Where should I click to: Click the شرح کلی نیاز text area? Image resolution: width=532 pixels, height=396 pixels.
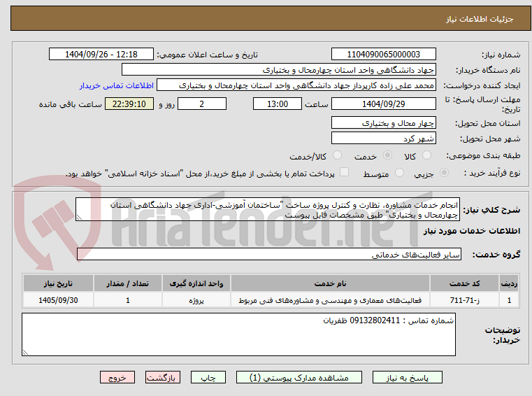tap(268, 210)
